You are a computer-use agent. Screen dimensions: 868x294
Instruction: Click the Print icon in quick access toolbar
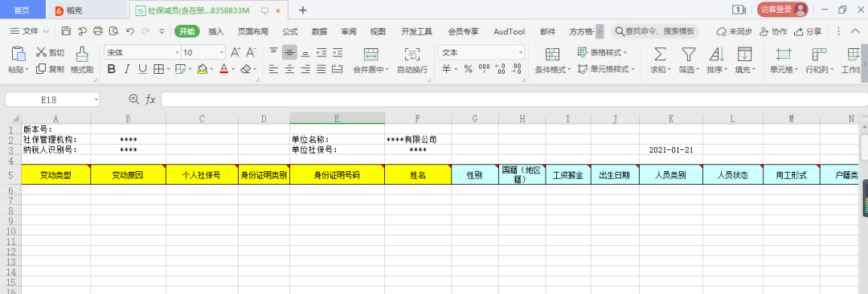click(x=98, y=31)
